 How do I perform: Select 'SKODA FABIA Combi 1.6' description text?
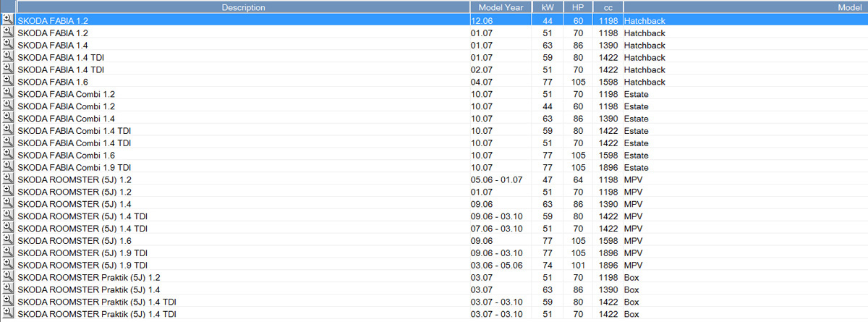point(66,155)
